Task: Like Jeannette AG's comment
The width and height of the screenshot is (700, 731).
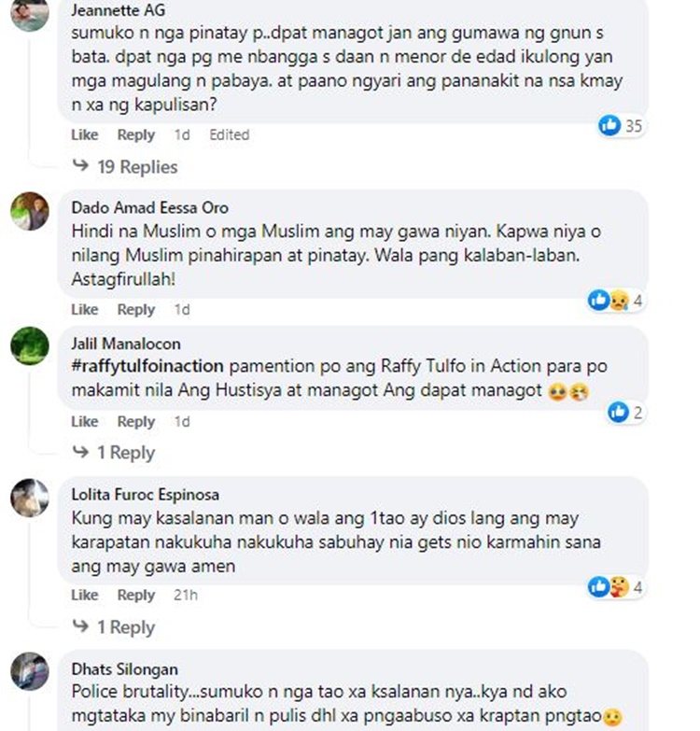Action: click(84, 134)
